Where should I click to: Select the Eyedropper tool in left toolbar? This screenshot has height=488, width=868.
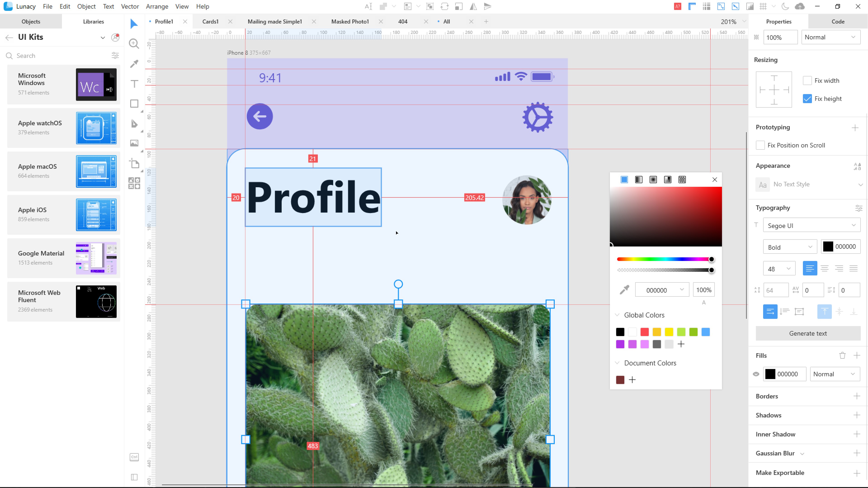[x=134, y=63]
